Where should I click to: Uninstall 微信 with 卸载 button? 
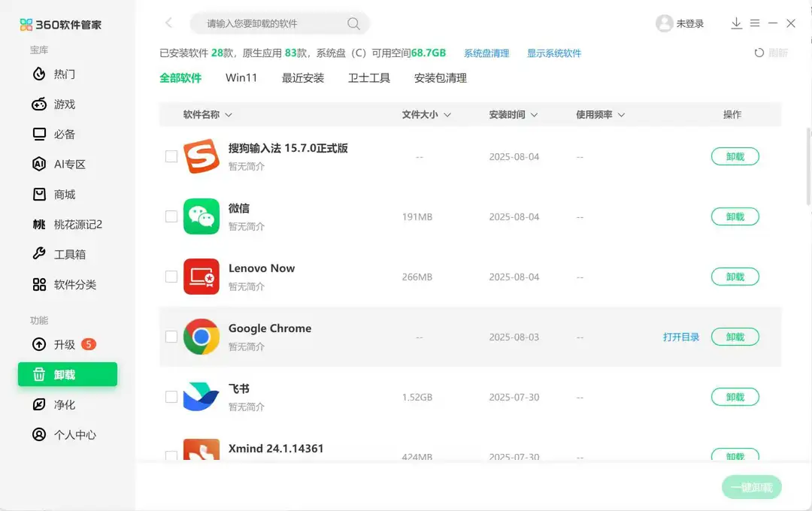click(x=735, y=216)
